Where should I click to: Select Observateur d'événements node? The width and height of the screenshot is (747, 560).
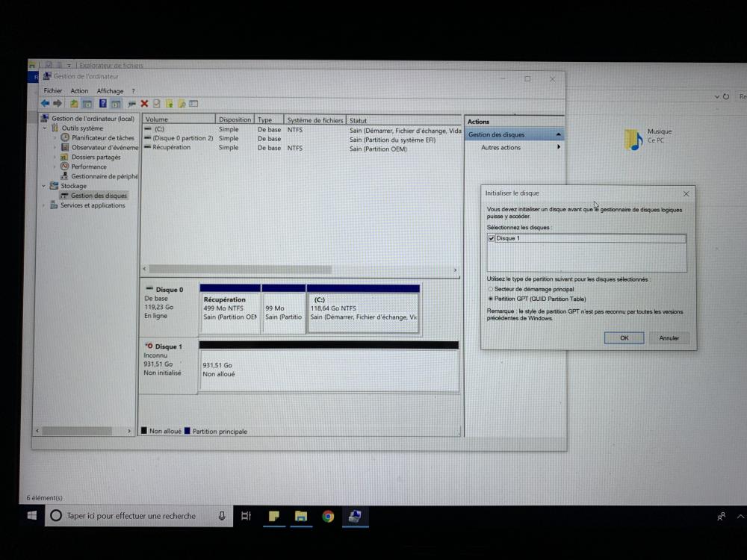[105, 148]
